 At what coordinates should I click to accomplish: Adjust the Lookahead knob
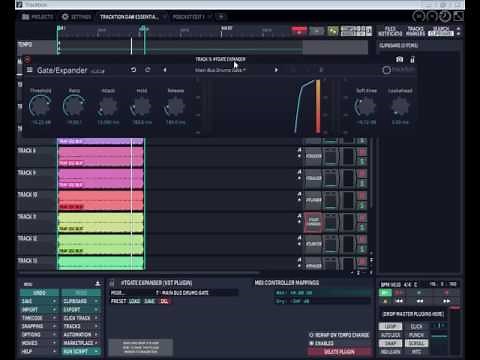tap(400, 107)
